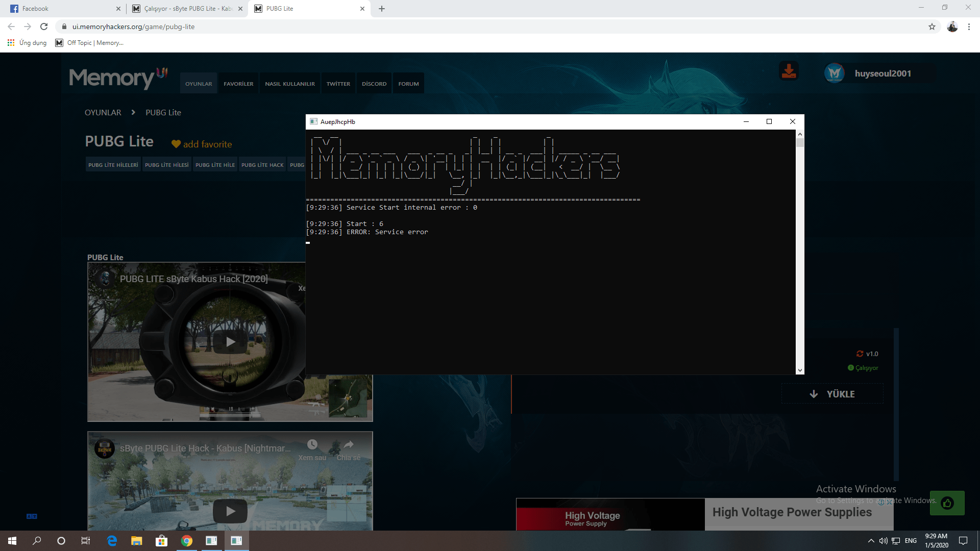
Task: Open the Off Topic | Memory bookmark
Action: (90, 43)
